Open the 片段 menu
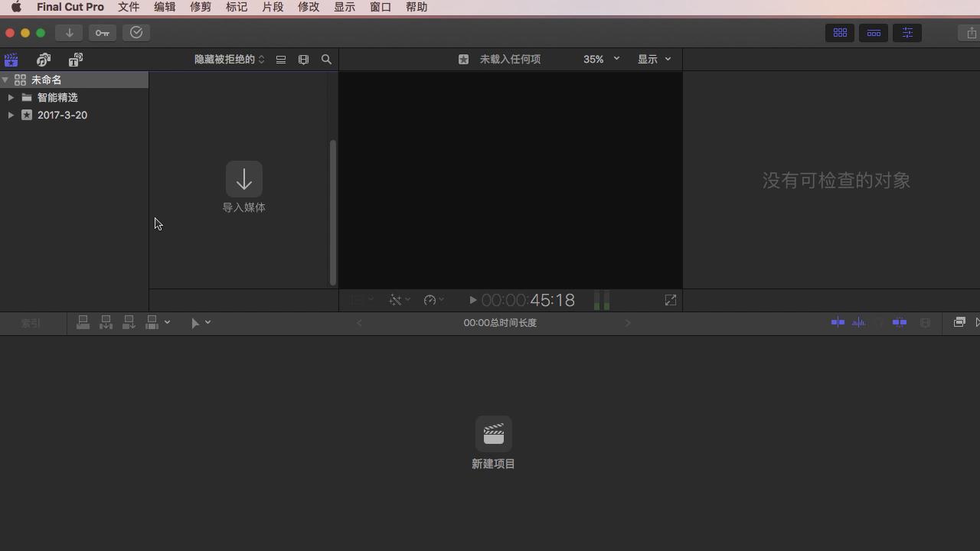The width and height of the screenshot is (980, 551). 273,7
